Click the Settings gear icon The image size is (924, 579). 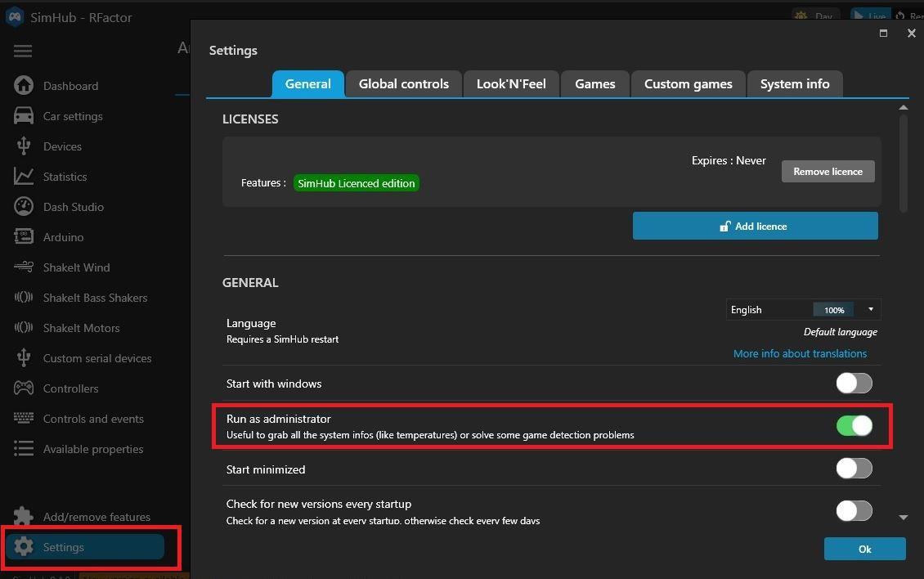click(x=24, y=546)
